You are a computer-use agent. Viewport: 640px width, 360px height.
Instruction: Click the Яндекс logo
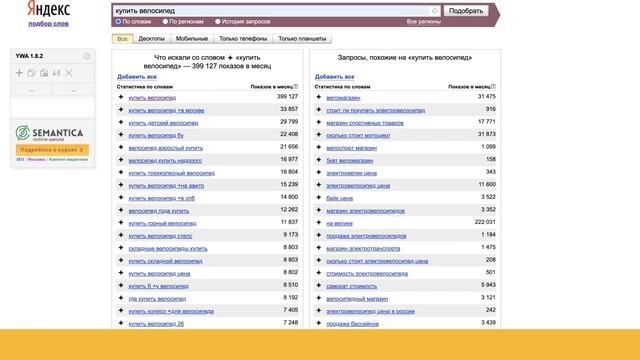tap(49, 9)
